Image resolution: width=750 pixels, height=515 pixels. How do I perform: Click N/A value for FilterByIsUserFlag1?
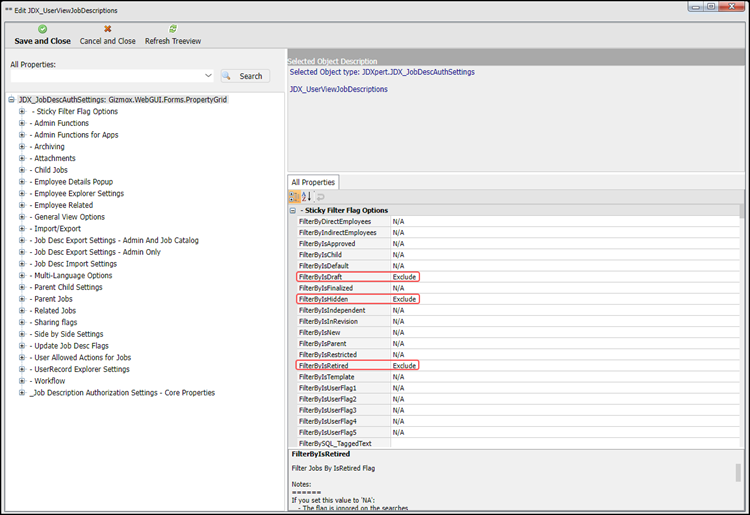pos(398,388)
